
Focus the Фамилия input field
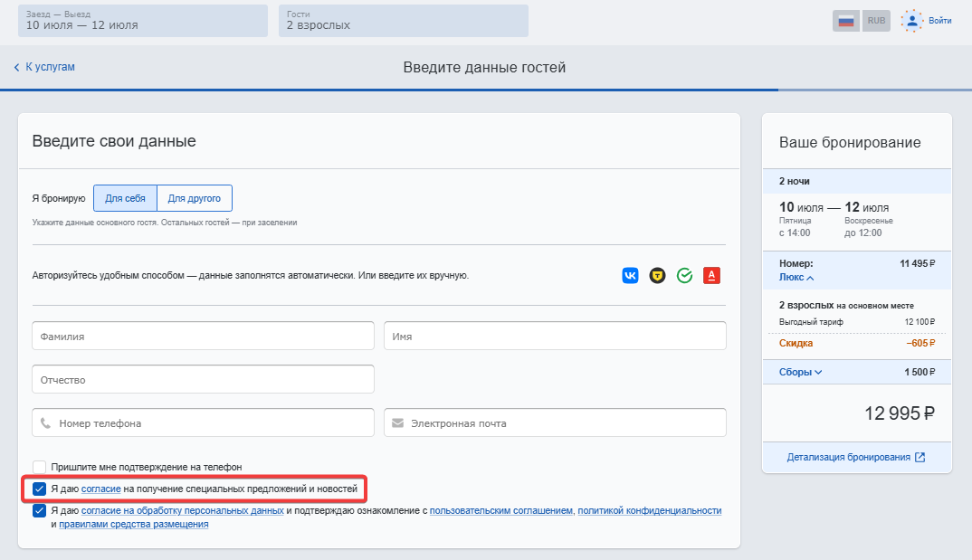point(204,336)
